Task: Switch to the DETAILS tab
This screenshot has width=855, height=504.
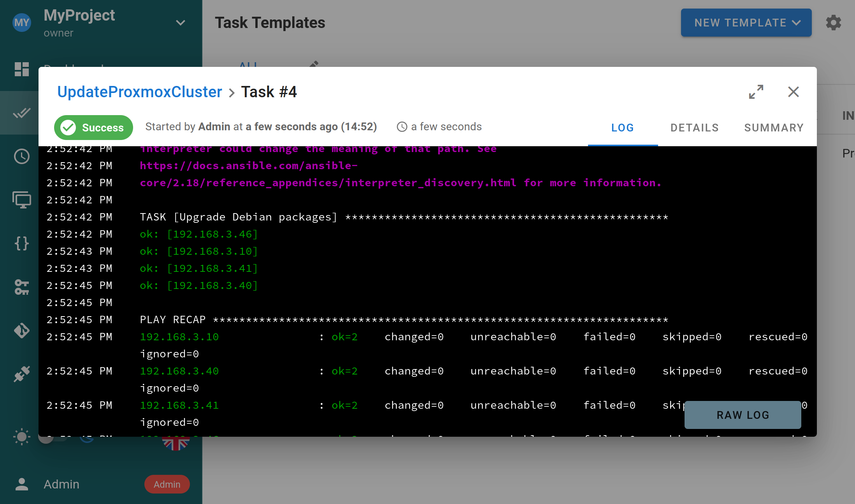Action: pos(694,128)
